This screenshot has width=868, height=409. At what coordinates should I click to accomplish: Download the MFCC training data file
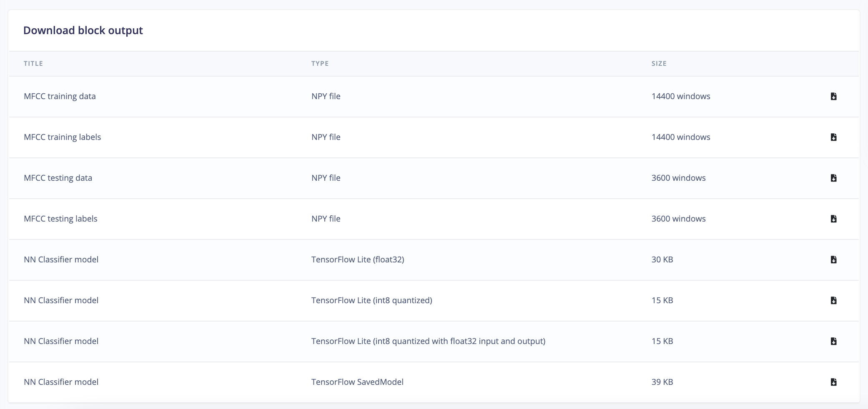tap(833, 96)
